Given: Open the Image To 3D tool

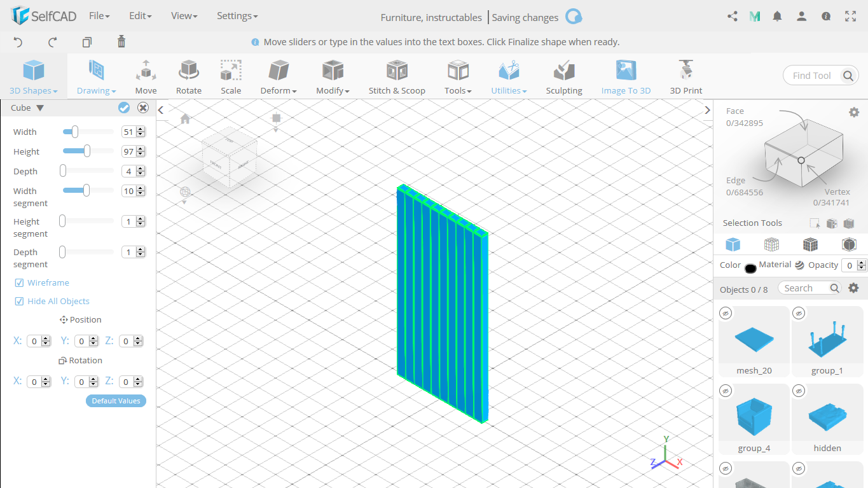Looking at the screenshot, I should pyautogui.click(x=626, y=77).
